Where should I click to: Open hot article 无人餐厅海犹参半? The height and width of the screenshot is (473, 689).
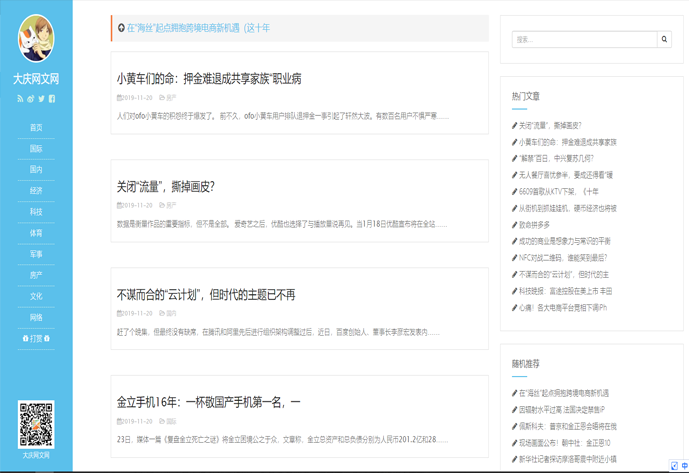pos(565,175)
